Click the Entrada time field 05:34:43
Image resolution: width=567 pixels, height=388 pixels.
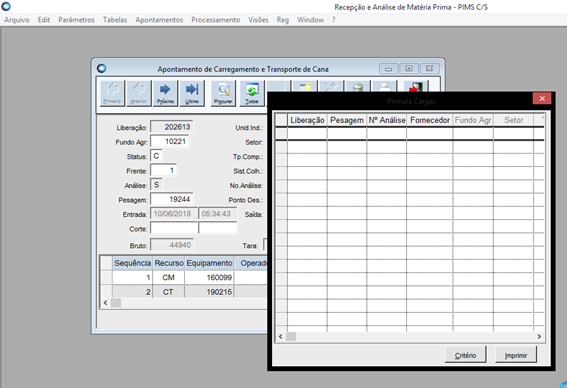coord(217,214)
